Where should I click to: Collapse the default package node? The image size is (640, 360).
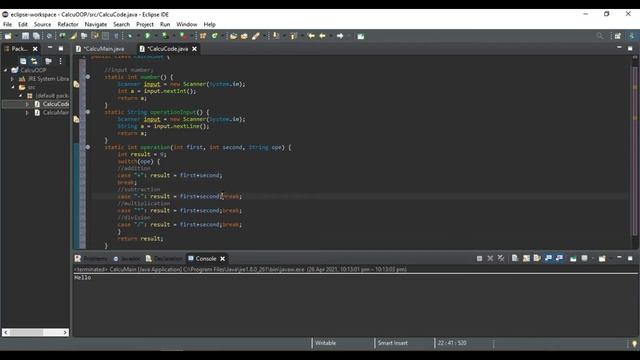pos(20,96)
